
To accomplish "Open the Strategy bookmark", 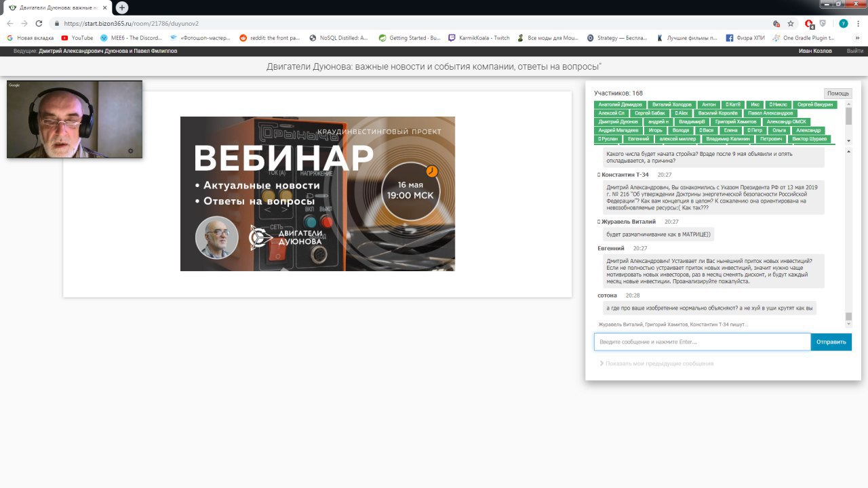I will (617, 38).
